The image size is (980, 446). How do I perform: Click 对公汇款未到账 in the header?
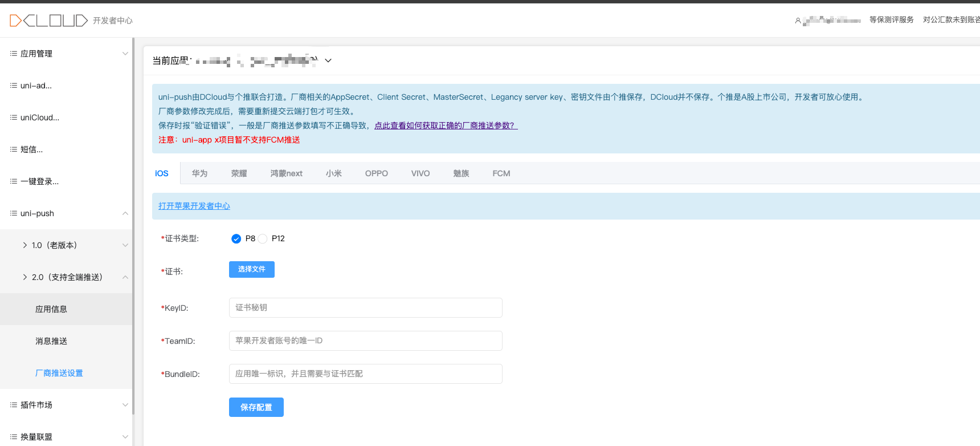(x=952, y=20)
